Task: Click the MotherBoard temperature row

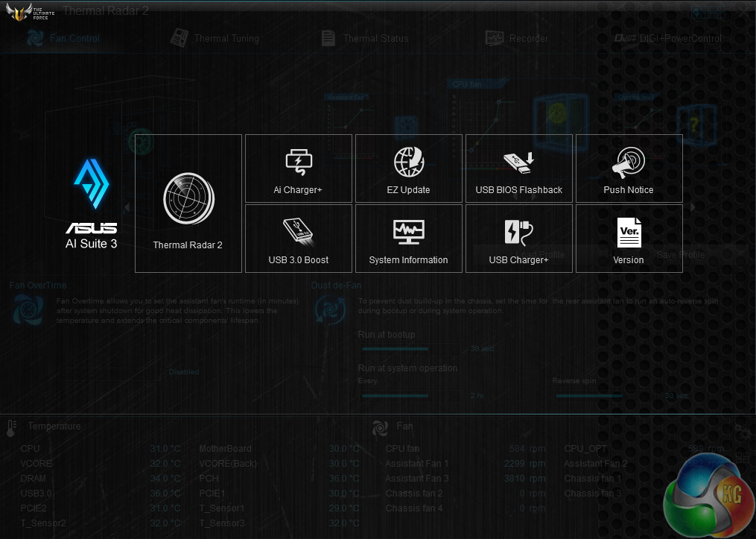Action: click(279, 448)
